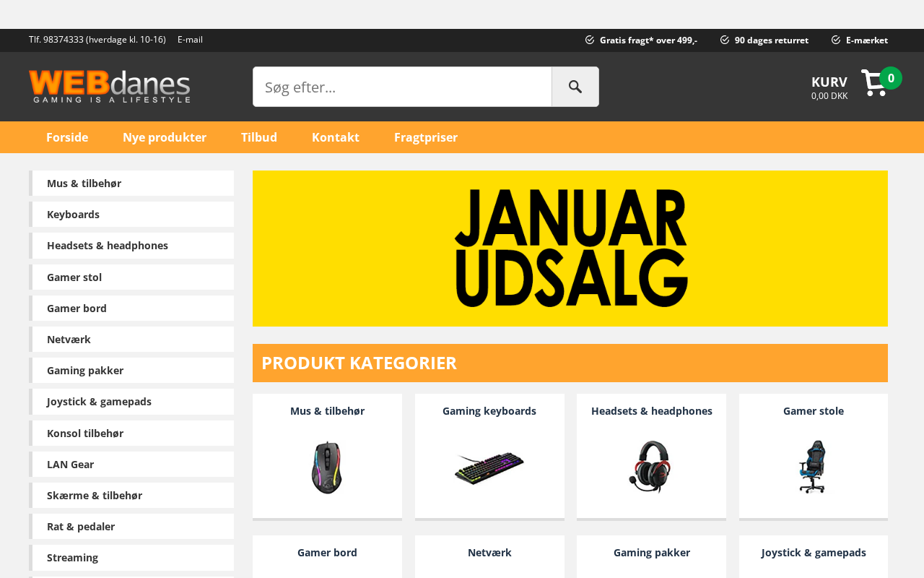The width and height of the screenshot is (924, 578).
Task: Click the Januar Udsalg banner
Action: click(570, 249)
